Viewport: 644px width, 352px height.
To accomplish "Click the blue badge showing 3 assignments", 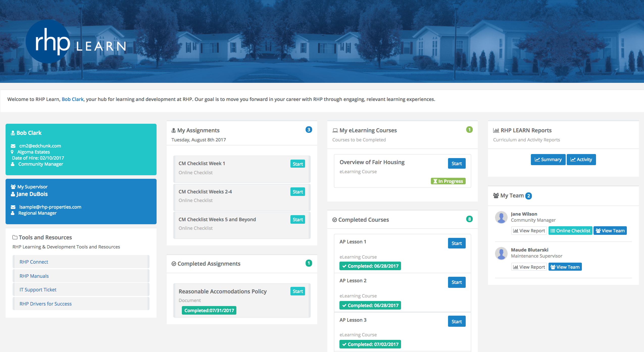I will 309,130.
